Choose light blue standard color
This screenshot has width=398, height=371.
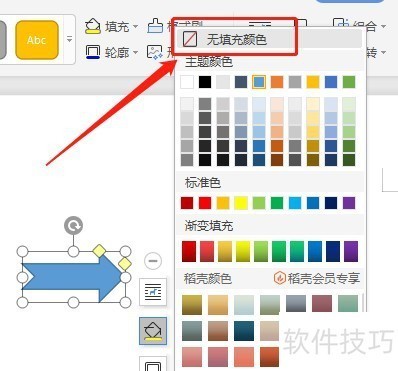click(x=295, y=203)
